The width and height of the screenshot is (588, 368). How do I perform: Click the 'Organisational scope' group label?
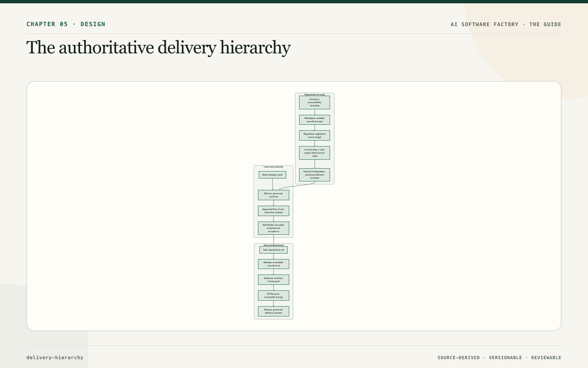[x=315, y=95]
